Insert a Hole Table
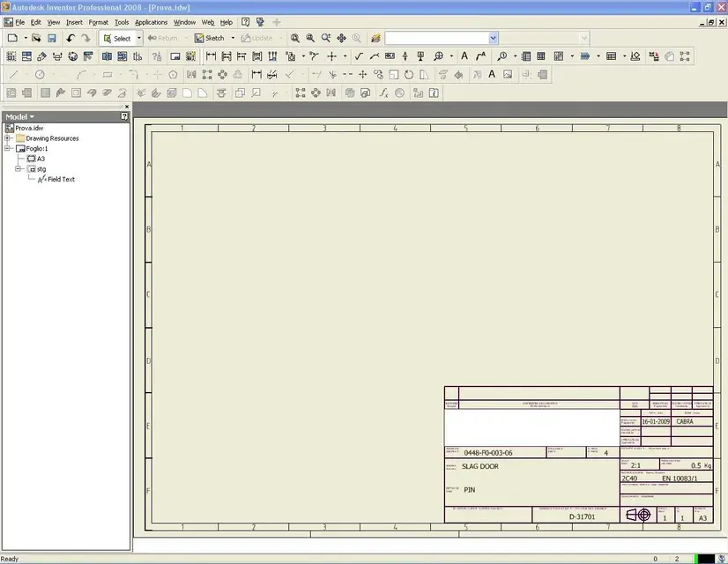 (x=559, y=56)
